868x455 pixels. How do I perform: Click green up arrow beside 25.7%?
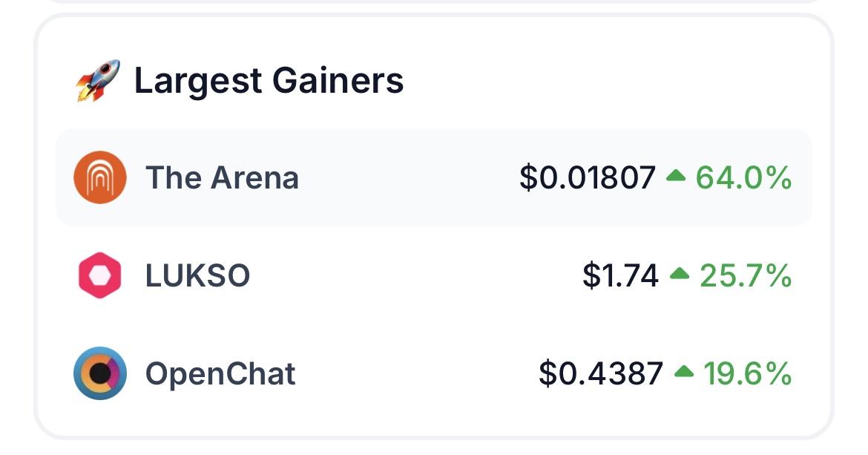click(x=680, y=275)
